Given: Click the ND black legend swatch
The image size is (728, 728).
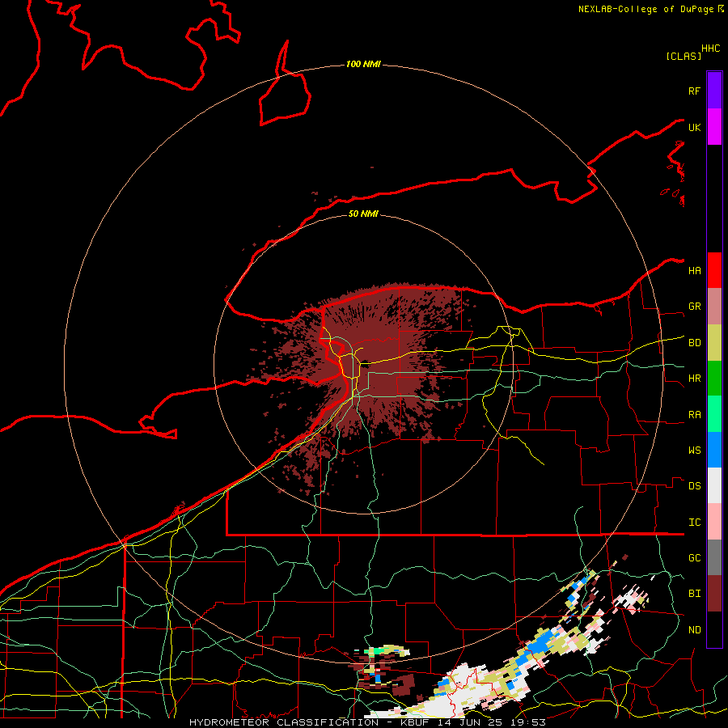Looking at the screenshot, I should pyautogui.click(x=714, y=629).
